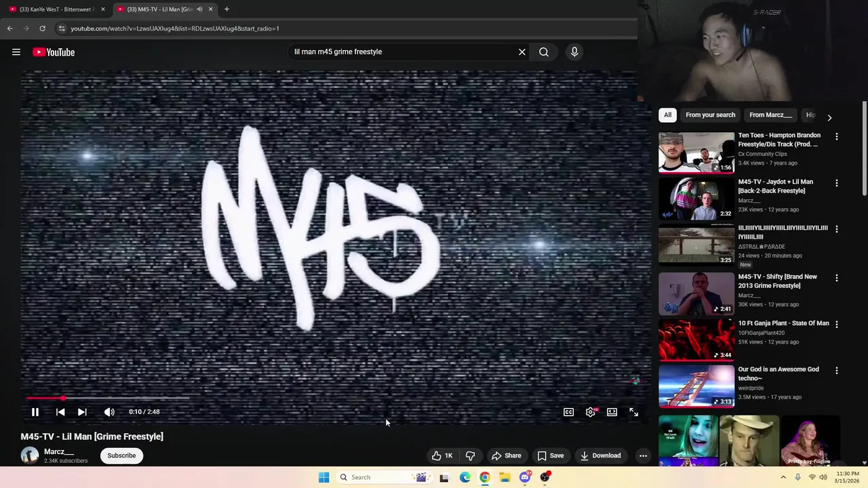Open ASTRAL PARADE video thumbnail
This screenshot has height=488, width=868.
(696, 245)
